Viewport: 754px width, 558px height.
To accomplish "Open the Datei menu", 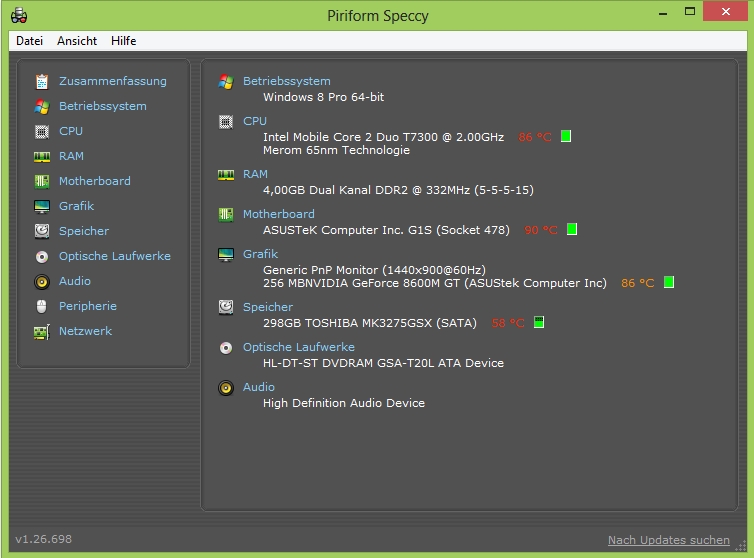I will point(29,41).
